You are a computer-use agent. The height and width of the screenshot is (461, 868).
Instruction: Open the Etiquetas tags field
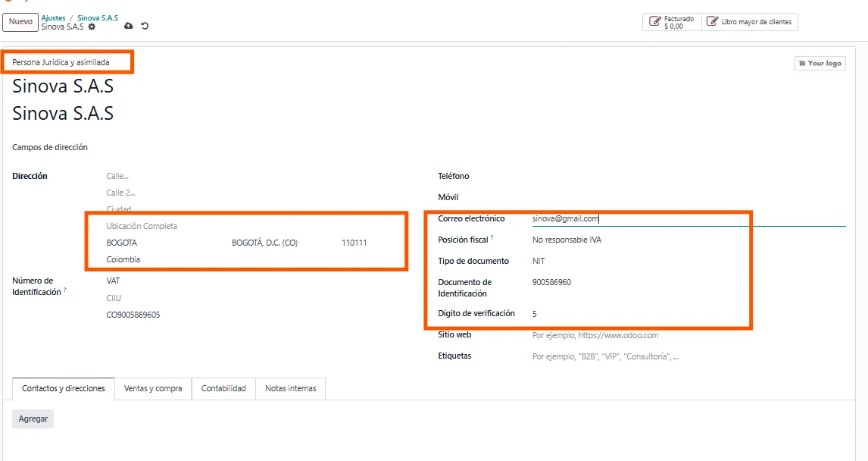688,356
